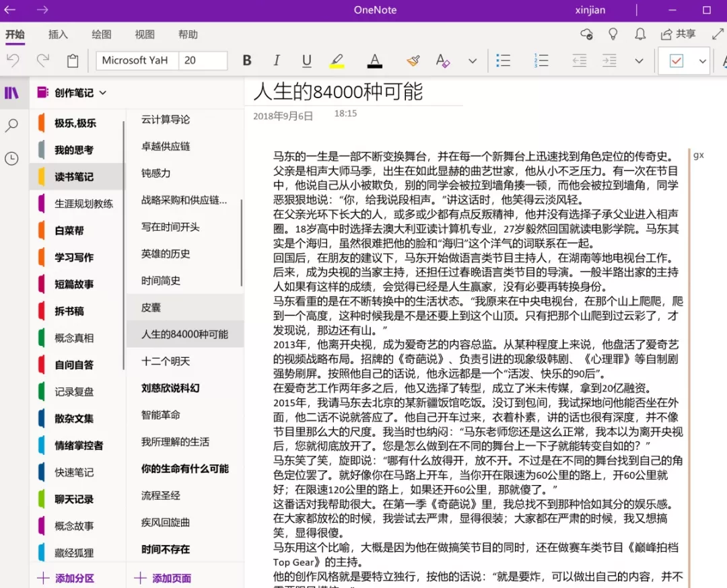Apply yellow text highlight color

(x=337, y=61)
